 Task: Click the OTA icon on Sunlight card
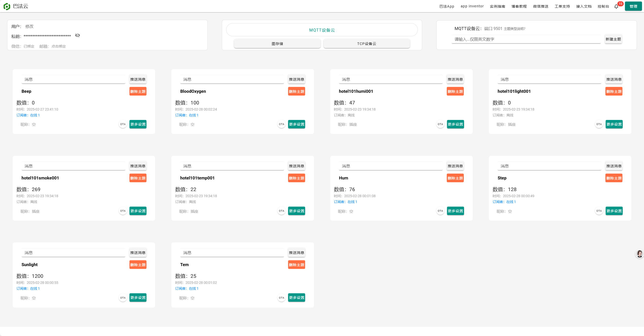point(123,298)
